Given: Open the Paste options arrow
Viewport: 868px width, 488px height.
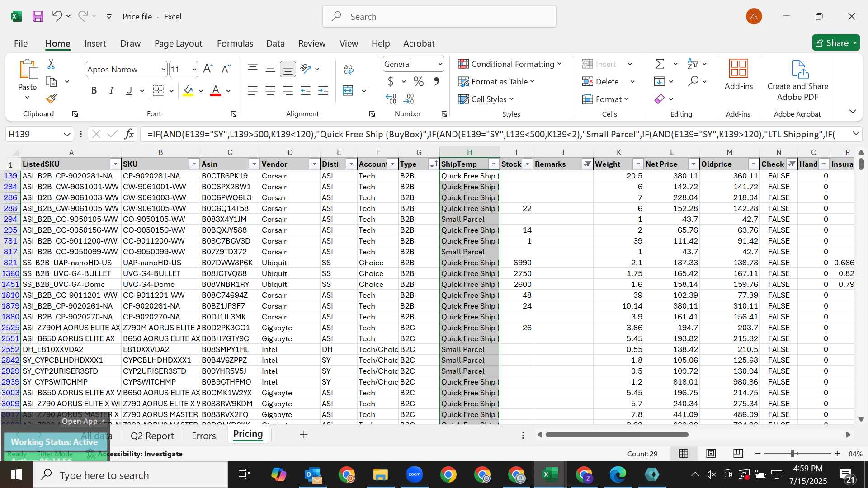Looking at the screenshot, I should coord(27,97).
